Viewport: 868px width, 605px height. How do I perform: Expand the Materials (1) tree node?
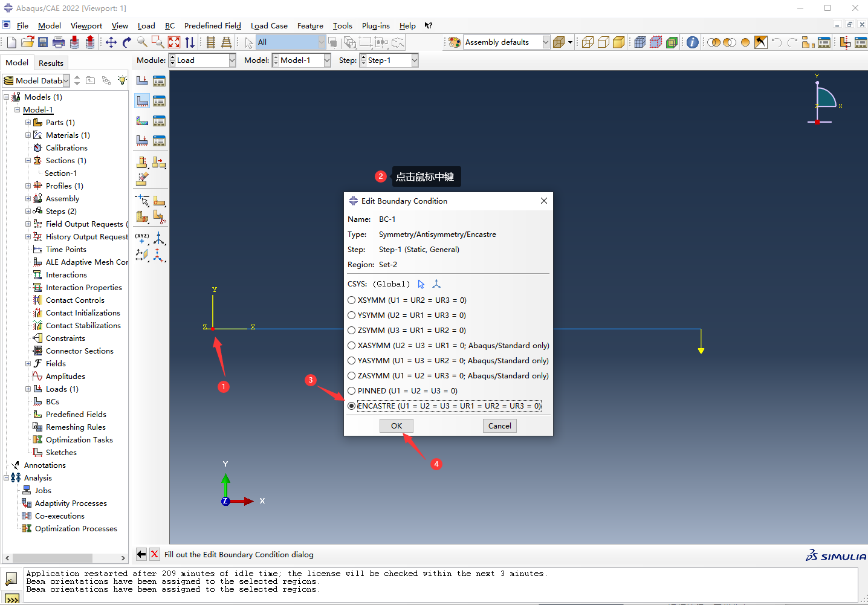coord(28,135)
